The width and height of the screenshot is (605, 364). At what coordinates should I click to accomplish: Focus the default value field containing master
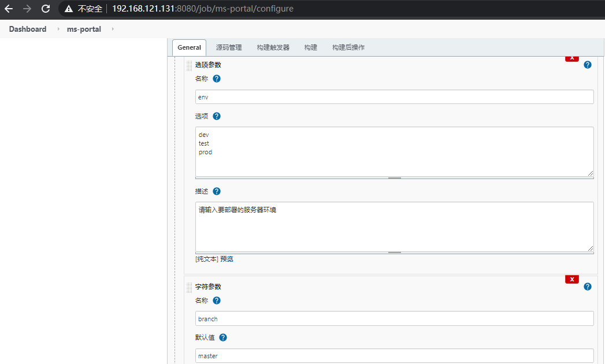click(394, 355)
